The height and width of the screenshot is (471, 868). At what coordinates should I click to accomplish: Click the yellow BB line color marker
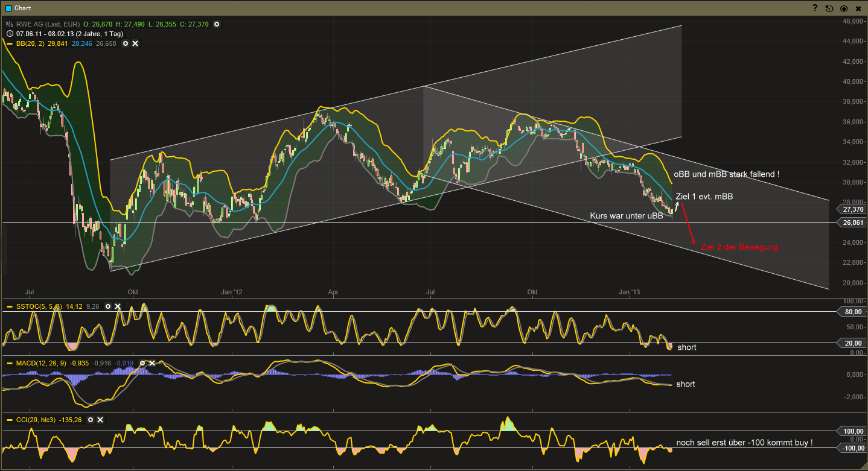pyautogui.click(x=9, y=43)
